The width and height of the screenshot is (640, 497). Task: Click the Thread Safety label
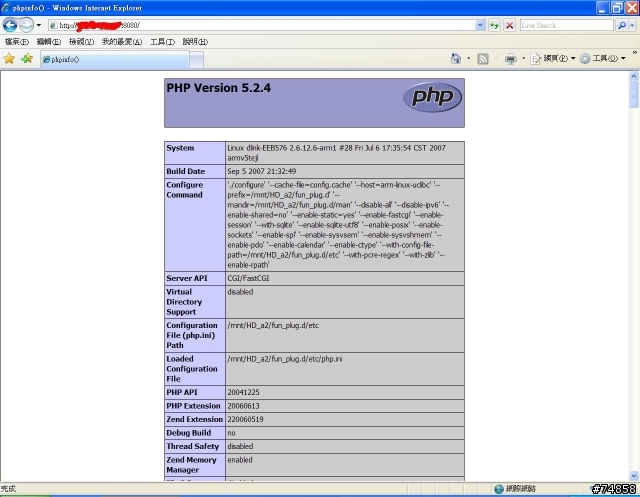193,446
